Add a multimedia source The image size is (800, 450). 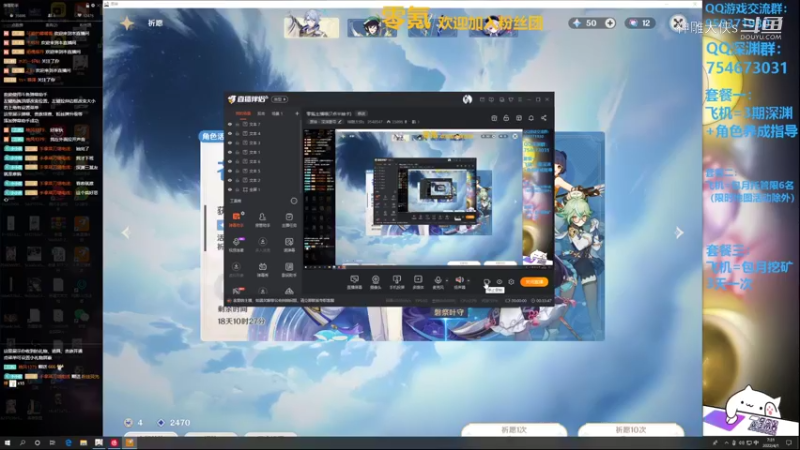pos(418,282)
